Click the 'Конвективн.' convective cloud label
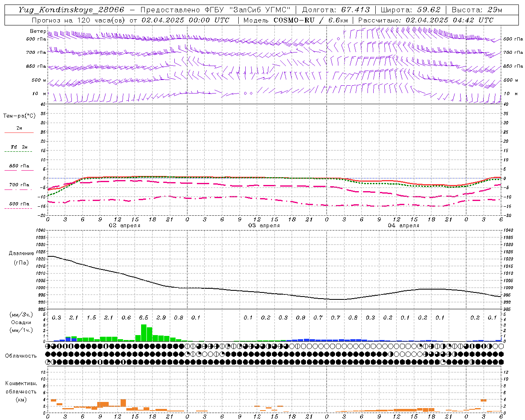 21,383
